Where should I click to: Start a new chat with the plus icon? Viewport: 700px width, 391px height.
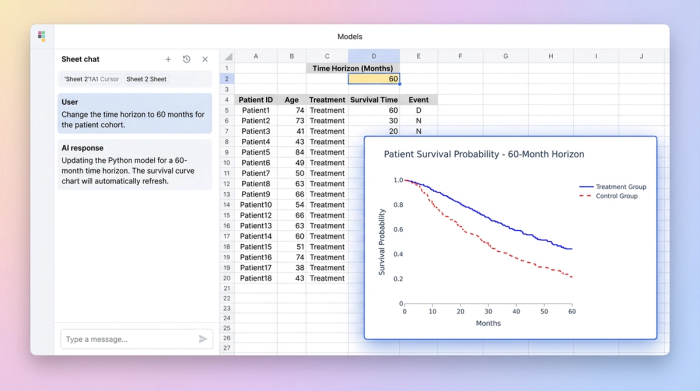[x=168, y=59]
